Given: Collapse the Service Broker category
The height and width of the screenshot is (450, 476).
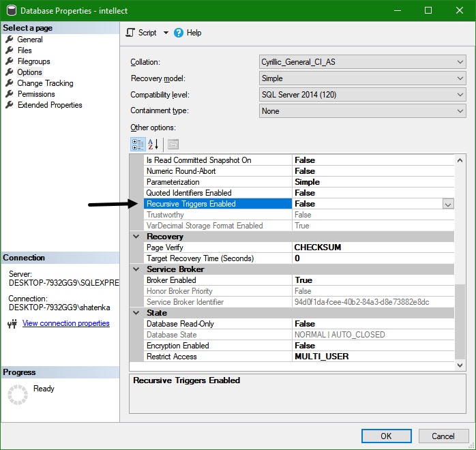Looking at the screenshot, I should 136,269.
